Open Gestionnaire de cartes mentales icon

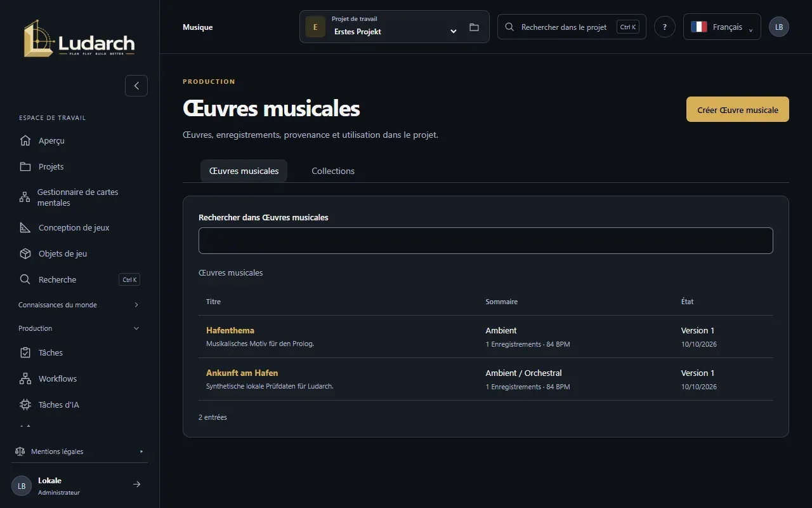point(25,197)
